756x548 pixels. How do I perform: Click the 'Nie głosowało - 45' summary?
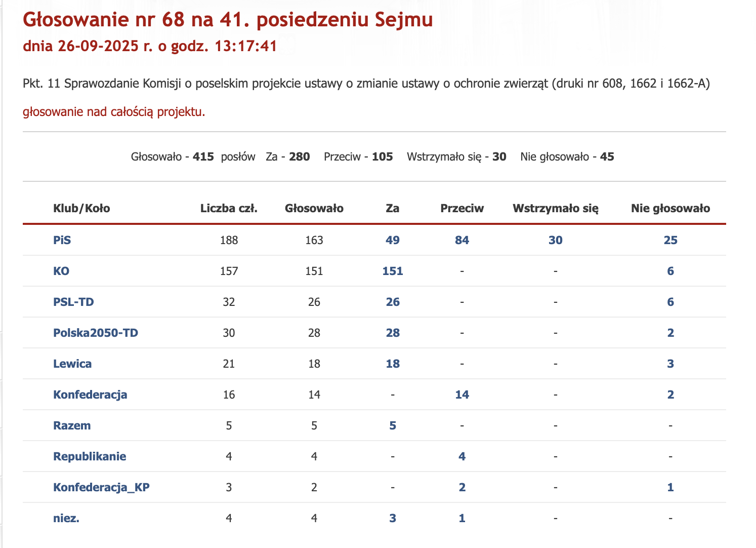[567, 156]
